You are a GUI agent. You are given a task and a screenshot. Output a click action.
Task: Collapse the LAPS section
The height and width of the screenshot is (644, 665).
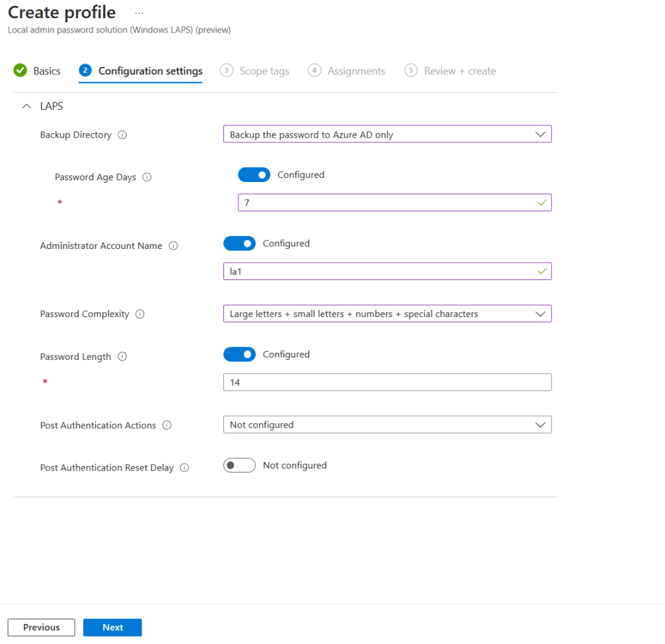coord(26,105)
